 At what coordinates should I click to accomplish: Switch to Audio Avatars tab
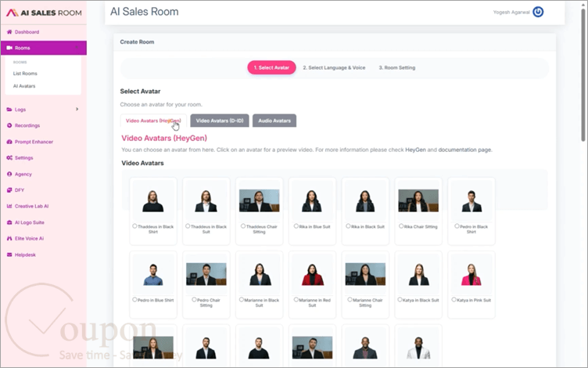point(274,121)
